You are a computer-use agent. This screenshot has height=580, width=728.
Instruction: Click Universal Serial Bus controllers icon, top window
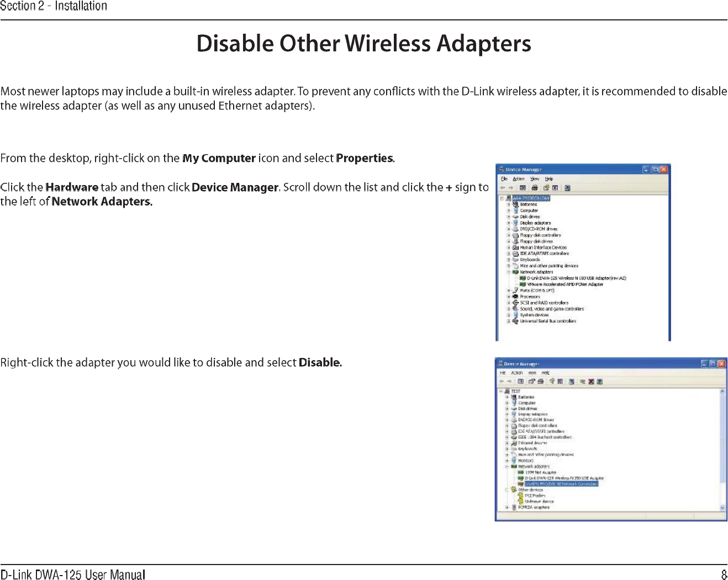click(x=516, y=321)
